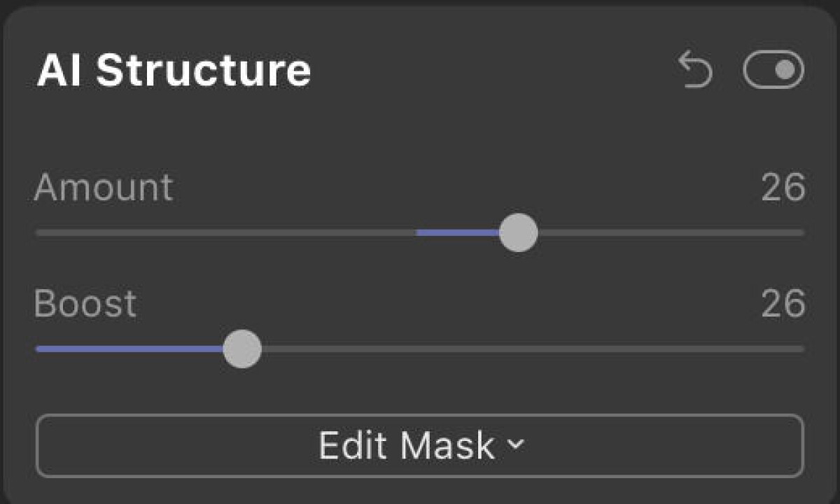Click far right end of Boost track
The height and width of the screenshot is (504, 840).
pyautogui.click(x=800, y=349)
